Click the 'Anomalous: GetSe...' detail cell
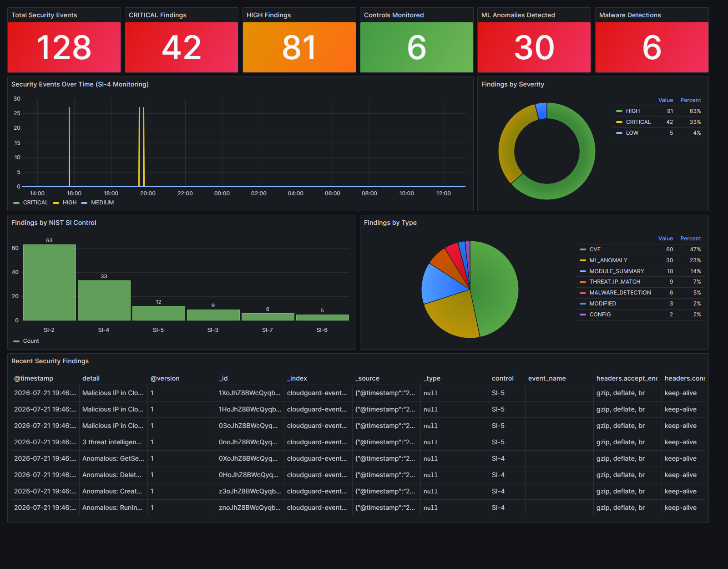The height and width of the screenshot is (569, 728). pyautogui.click(x=113, y=458)
